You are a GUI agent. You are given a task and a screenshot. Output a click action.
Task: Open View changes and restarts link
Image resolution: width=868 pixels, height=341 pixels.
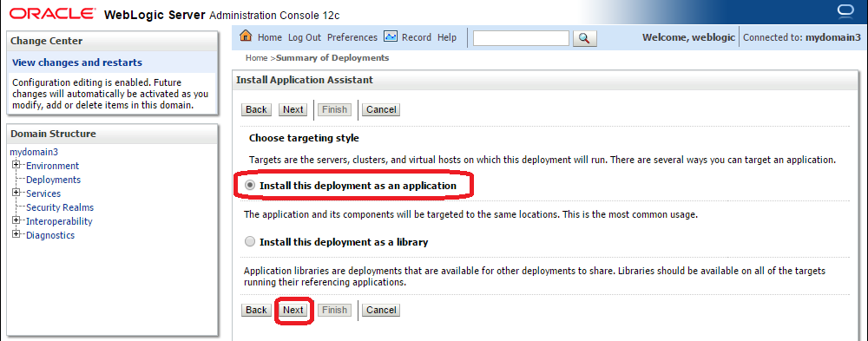77,62
